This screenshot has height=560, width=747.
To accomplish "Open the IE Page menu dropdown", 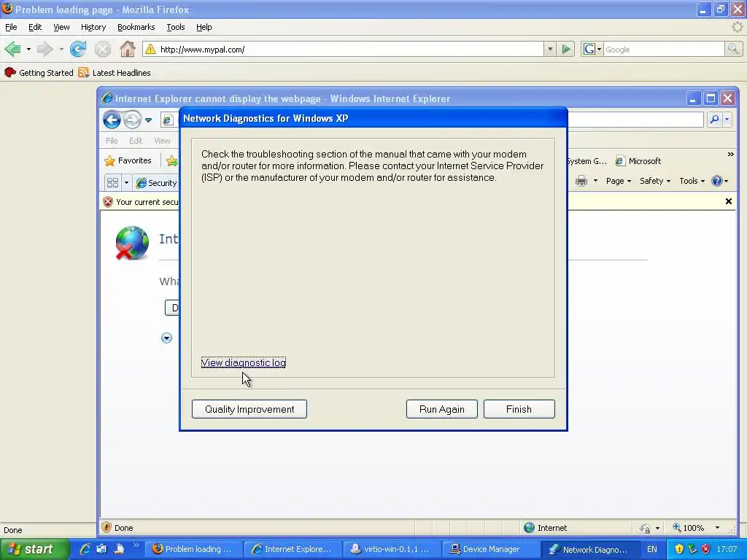I will [x=619, y=181].
